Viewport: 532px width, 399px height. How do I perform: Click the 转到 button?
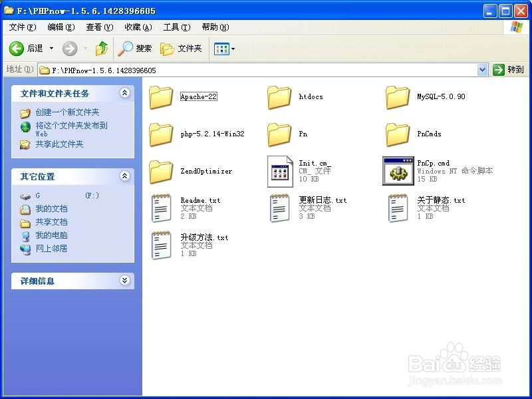click(513, 69)
